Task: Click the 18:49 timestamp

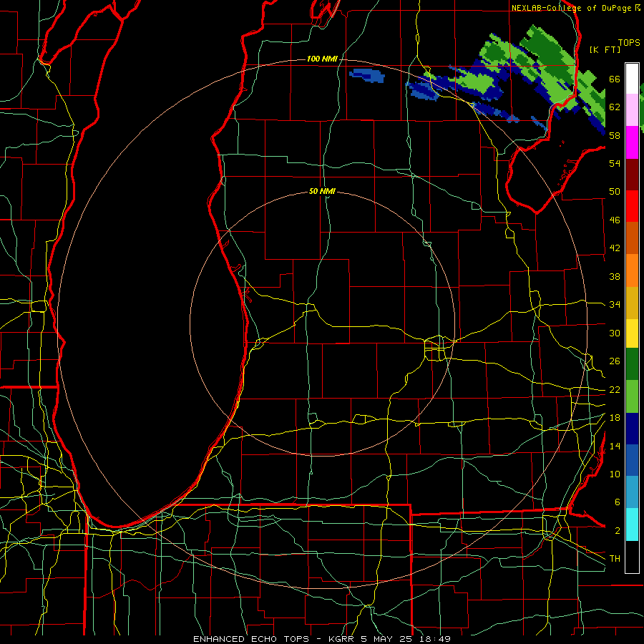Action: coord(435,639)
